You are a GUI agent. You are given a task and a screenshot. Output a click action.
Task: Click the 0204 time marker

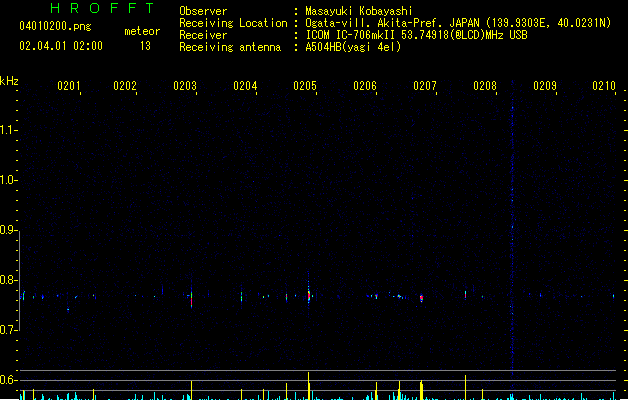(x=245, y=86)
